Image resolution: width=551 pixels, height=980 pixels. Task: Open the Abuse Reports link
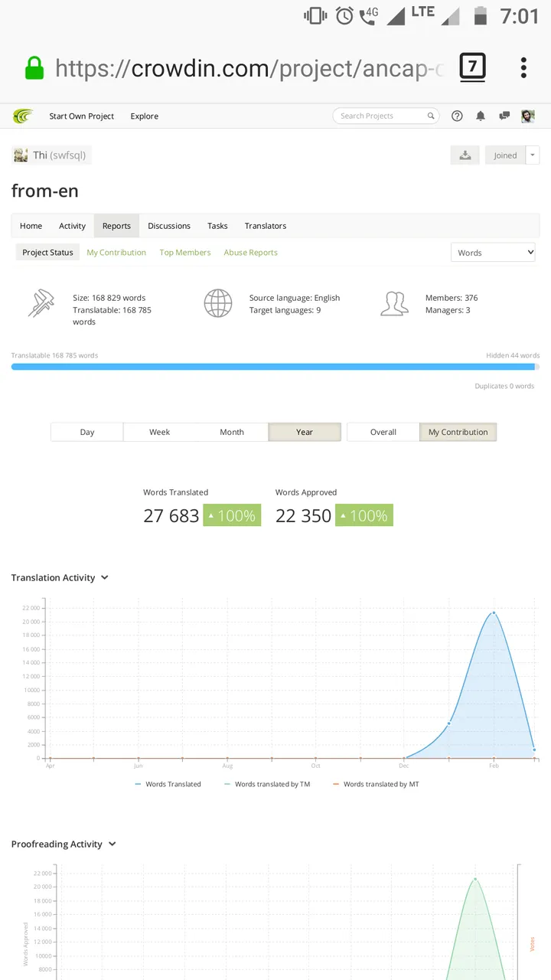(251, 253)
